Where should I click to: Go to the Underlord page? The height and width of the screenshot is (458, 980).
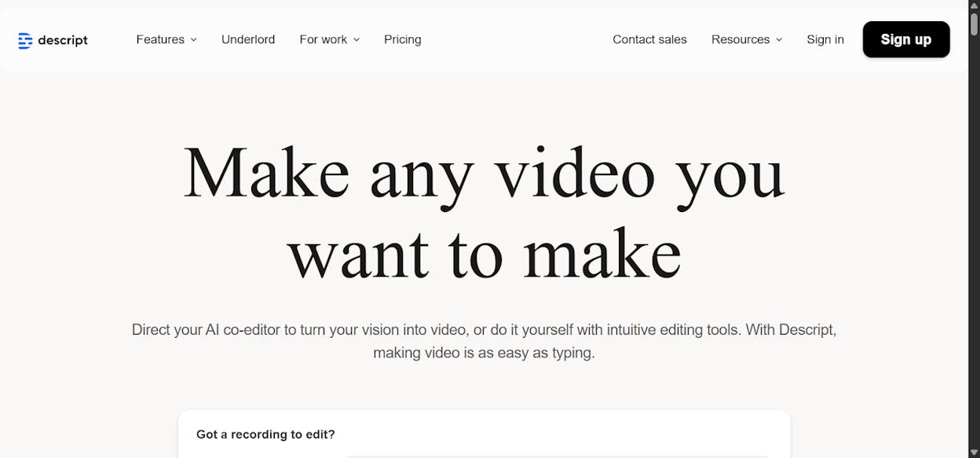248,39
